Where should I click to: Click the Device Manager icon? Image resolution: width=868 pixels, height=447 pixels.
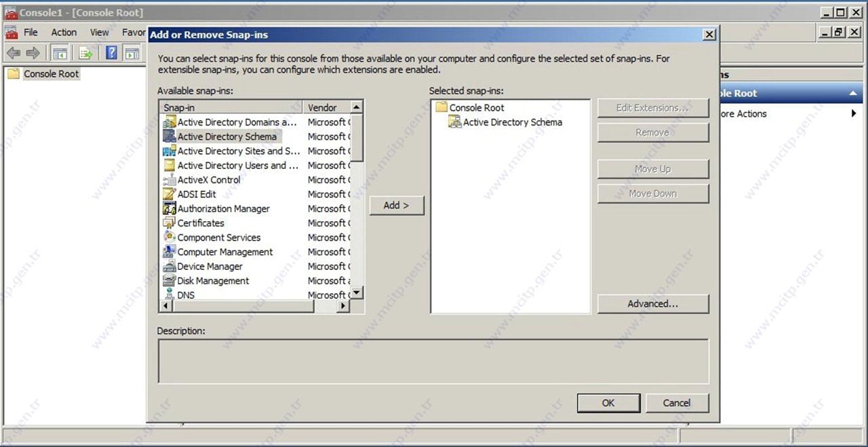click(x=170, y=266)
